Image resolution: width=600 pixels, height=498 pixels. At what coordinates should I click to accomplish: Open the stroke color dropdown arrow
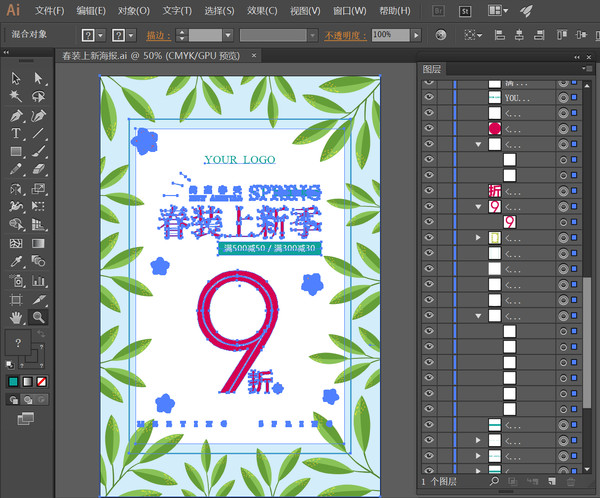(131, 36)
